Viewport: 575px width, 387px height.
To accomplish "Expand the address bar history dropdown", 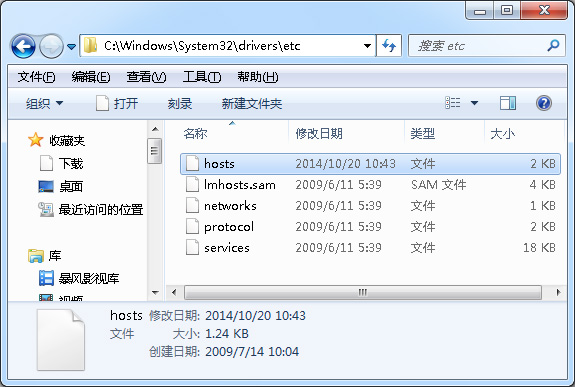I will (367, 46).
